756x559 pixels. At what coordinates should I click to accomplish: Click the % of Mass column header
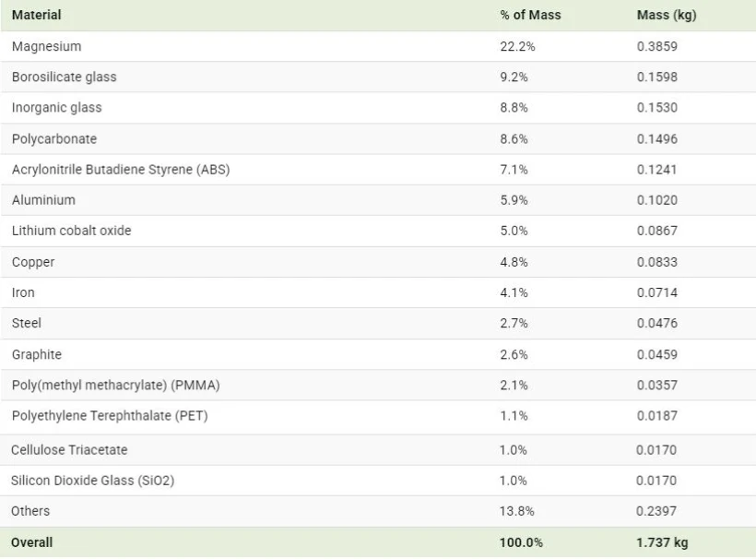pyautogui.click(x=530, y=15)
